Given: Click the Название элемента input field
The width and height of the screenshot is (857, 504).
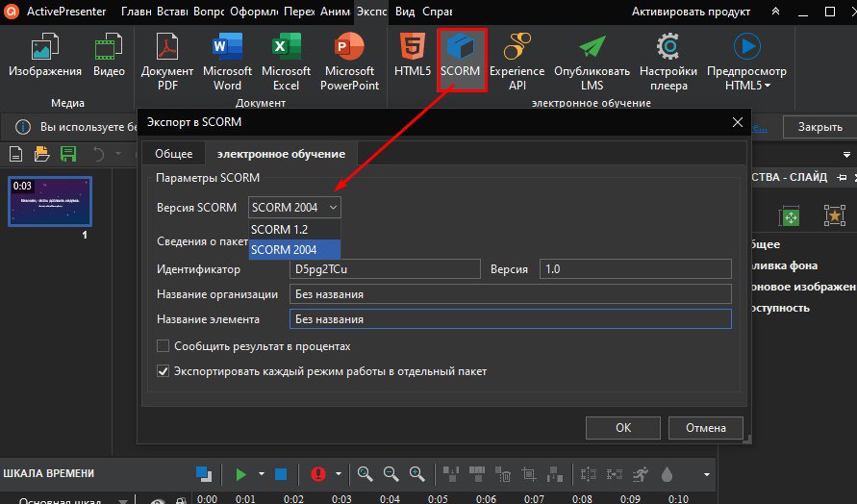Looking at the screenshot, I should tap(510, 318).
